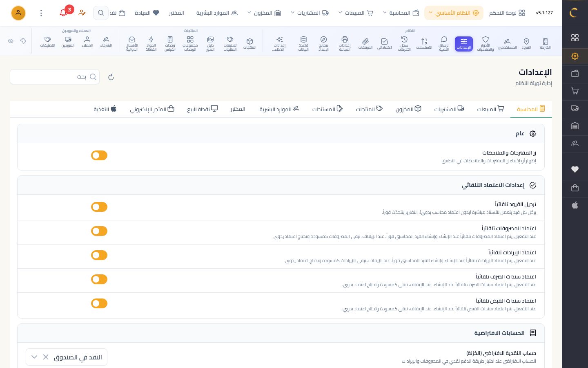Open Units of Measure (وحدات القياس)
The height and width of the screenshot is (368, 588).
[x=170, y=44]
